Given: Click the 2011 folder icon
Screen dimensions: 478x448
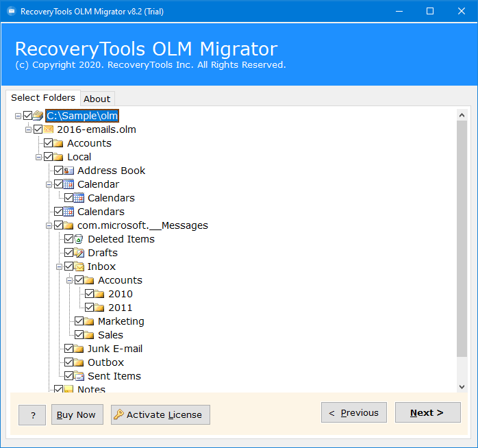Looking at the screenshot, I should click(99, 308).
